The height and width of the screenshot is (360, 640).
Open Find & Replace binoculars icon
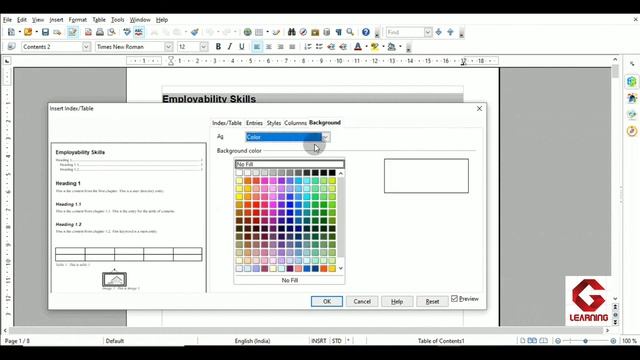(x=291, y=32)
